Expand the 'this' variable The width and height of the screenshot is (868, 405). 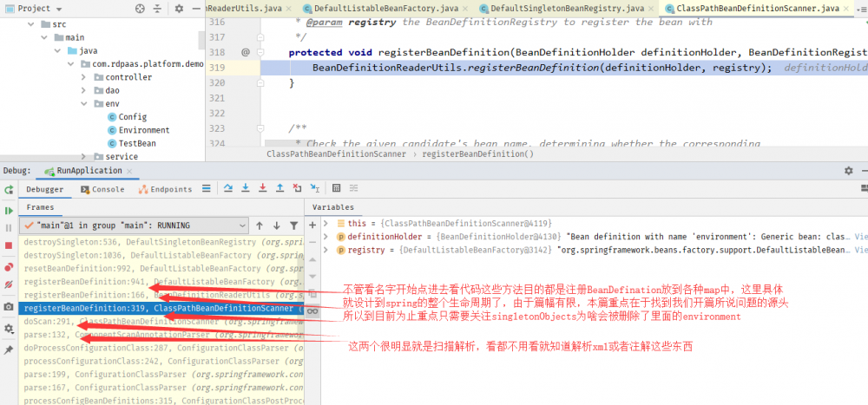pyautogui.click(x=326, y=224)
